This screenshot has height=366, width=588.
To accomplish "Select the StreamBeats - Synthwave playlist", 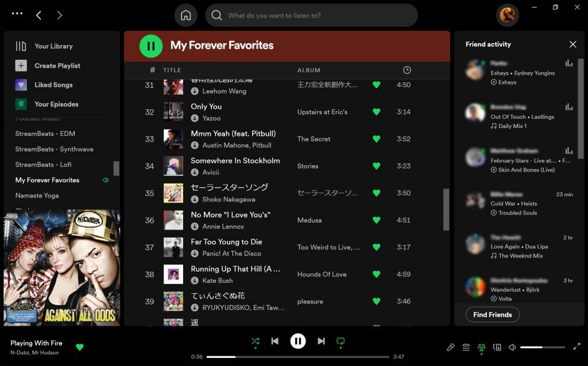I will click(54, 149).
